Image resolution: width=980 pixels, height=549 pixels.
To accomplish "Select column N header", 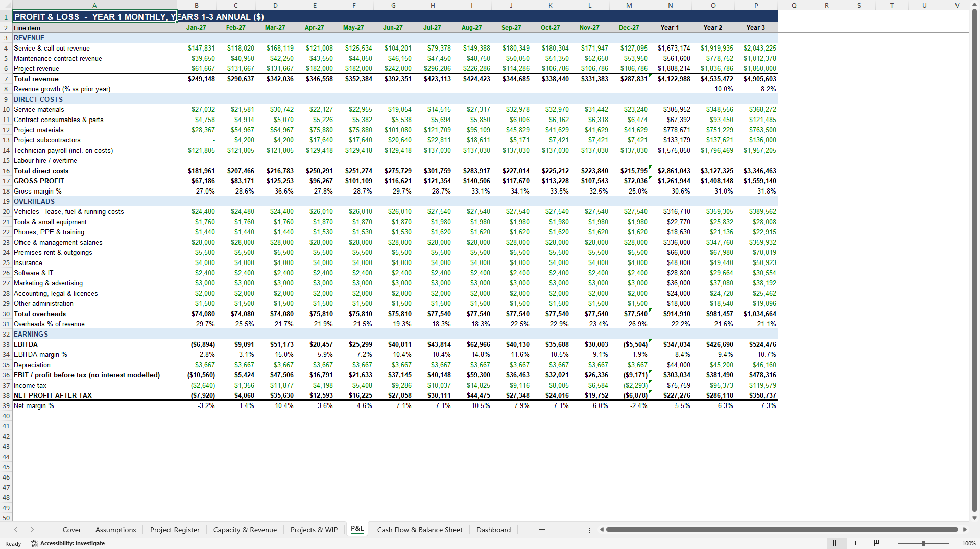I will [670, 5].
